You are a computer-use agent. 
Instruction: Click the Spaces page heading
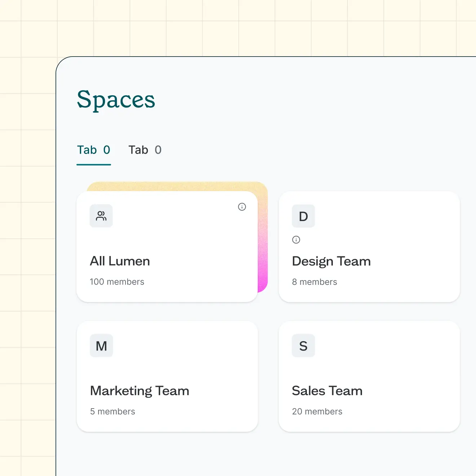(116, 100)
